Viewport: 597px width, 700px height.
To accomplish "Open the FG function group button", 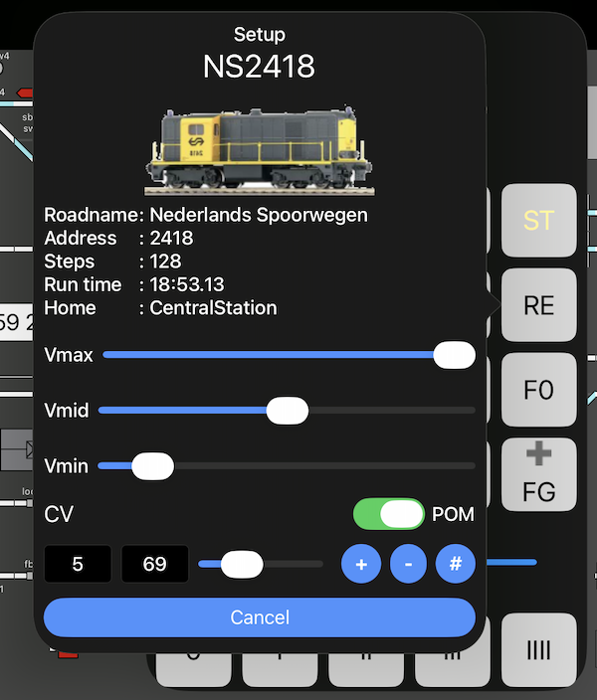I will [x=538, y=475].
